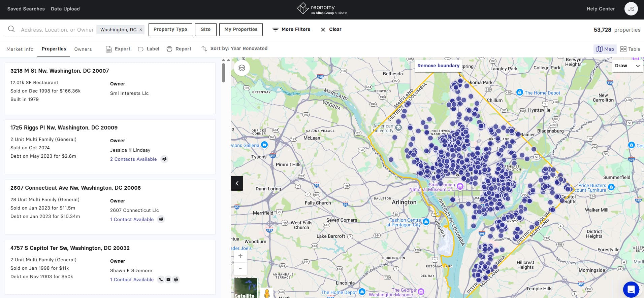The height and width of the screenshot is (298, 644).
Task: Switch to Map view
Action: click(605, 49)
